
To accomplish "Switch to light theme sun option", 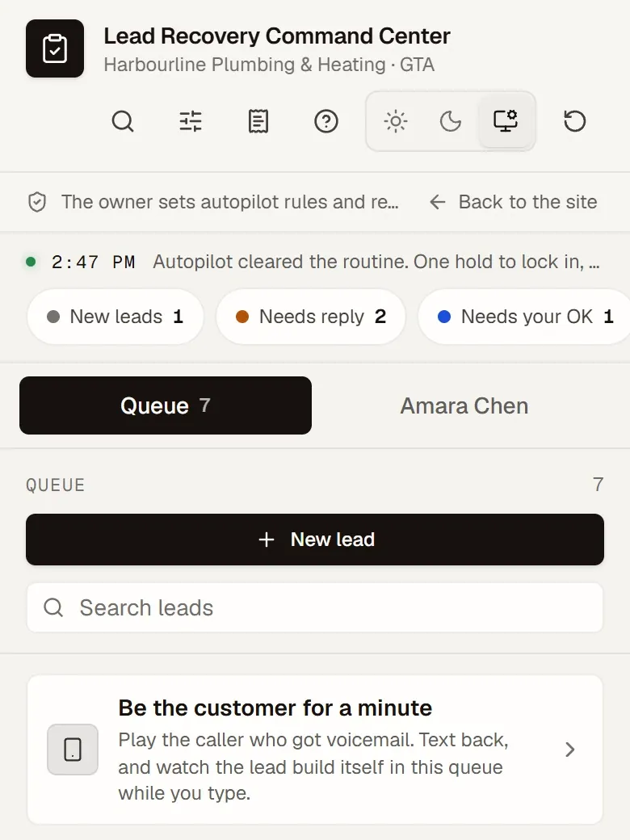I will [395, 121].
